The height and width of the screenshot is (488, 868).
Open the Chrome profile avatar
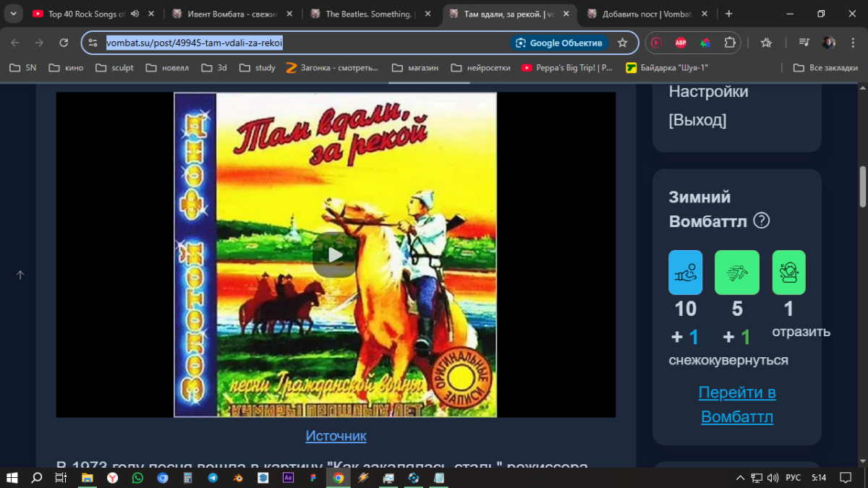[828, 43]
